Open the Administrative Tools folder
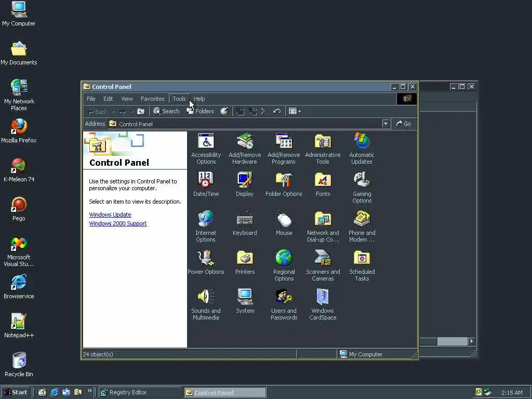 pos(323,149)
